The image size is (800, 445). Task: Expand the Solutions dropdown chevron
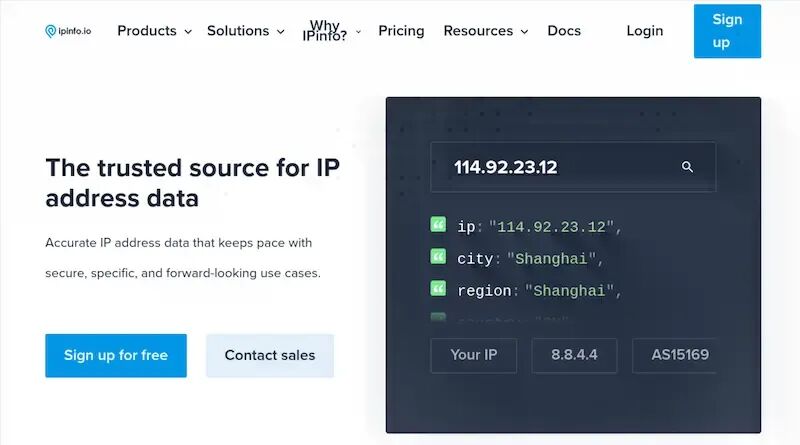281,32
